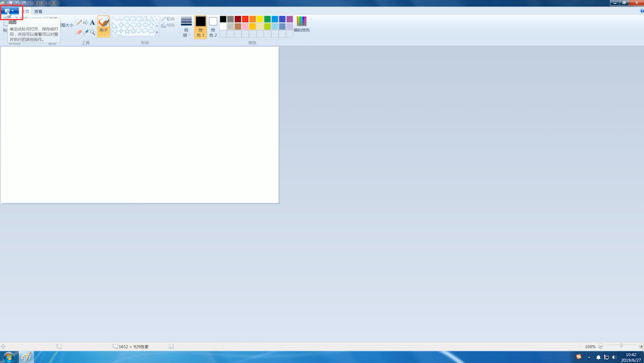Screen dimensions: 644x363
Task: Open the Paint file menu button
Action: click(x=10, y=11)
